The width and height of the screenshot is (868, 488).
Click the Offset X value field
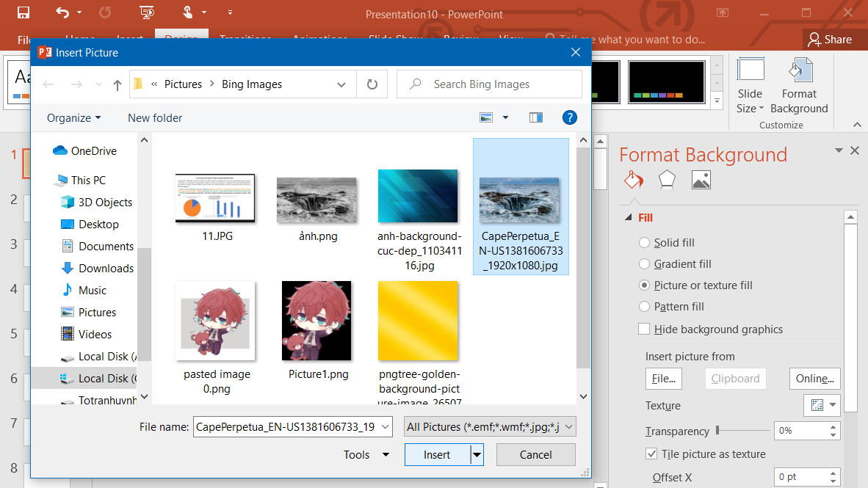coord(801,477)
